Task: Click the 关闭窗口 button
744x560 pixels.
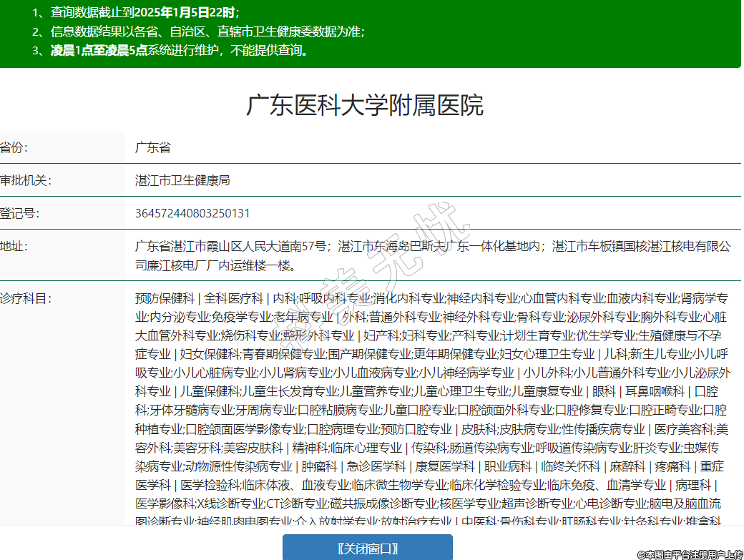Action: pos(368,548)
